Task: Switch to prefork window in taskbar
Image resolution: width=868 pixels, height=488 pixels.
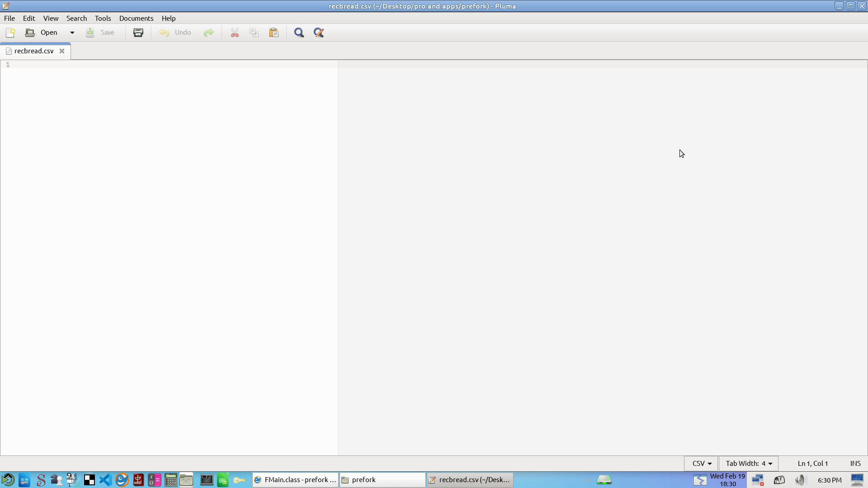Action: 382,480
